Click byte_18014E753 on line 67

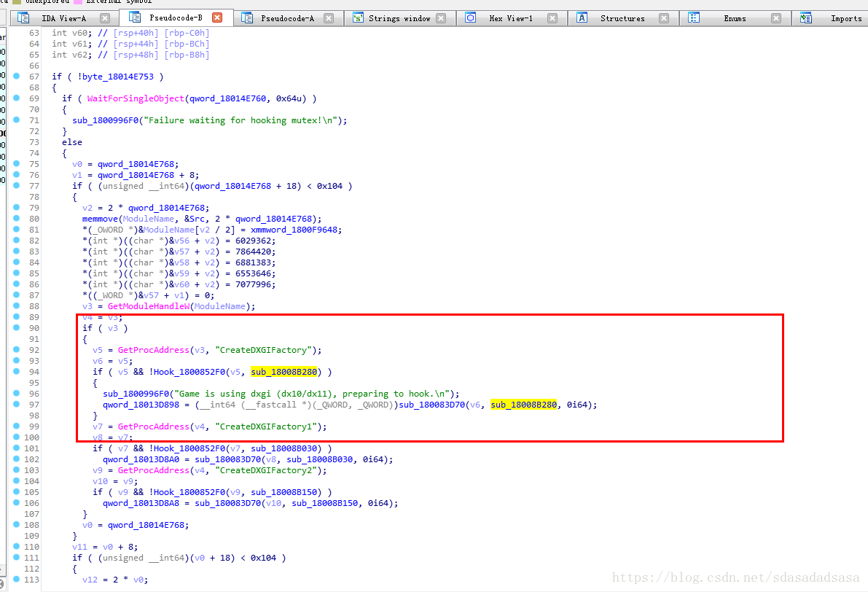pyautogui.click(x=118, y=77)
